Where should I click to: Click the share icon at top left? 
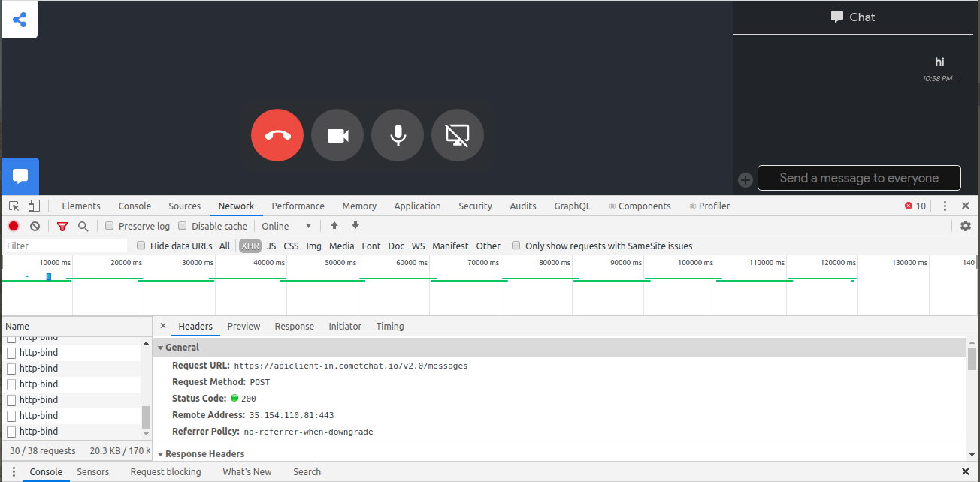pos(20,20)
